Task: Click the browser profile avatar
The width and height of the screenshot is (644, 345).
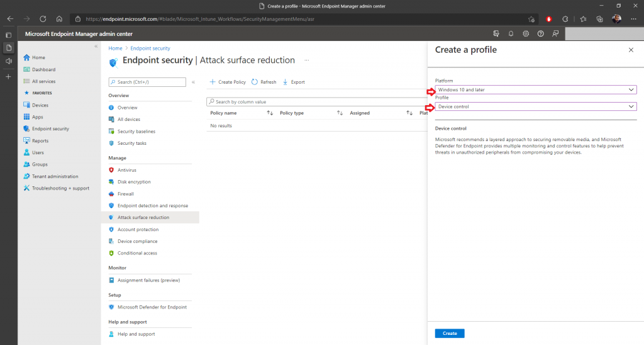Action: click(x=616, y=19)
